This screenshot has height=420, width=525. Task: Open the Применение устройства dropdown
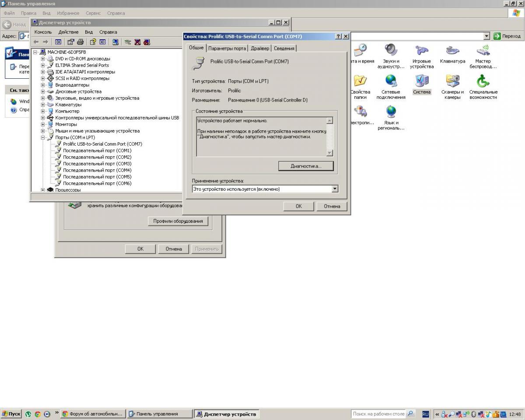coord(335,189)
